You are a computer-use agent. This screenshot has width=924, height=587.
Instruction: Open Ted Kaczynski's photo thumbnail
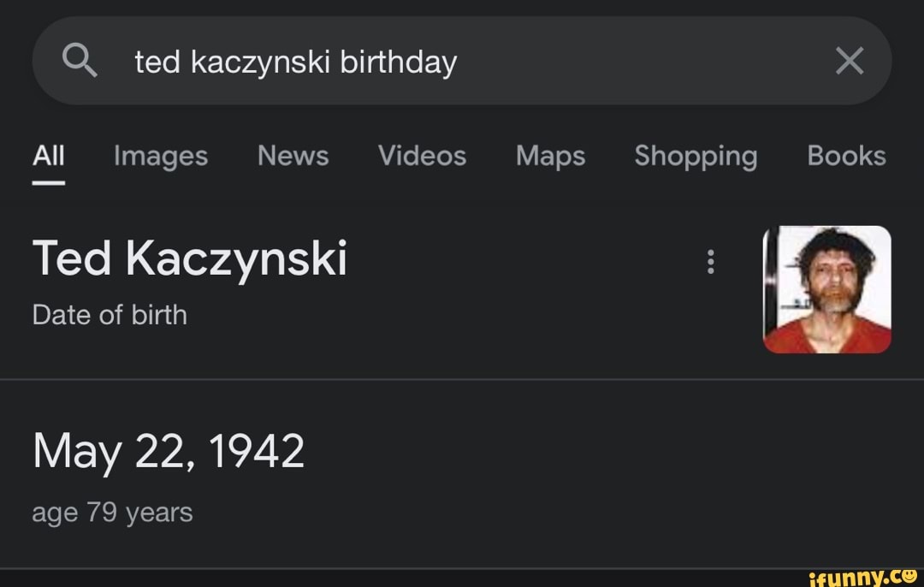pos(826,288)
